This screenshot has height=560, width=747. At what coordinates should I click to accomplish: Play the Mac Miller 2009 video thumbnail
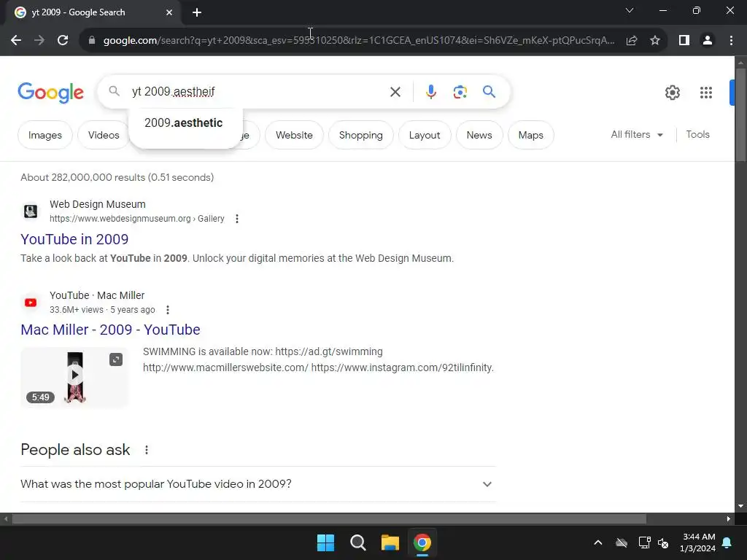click(x=75, y=376)
